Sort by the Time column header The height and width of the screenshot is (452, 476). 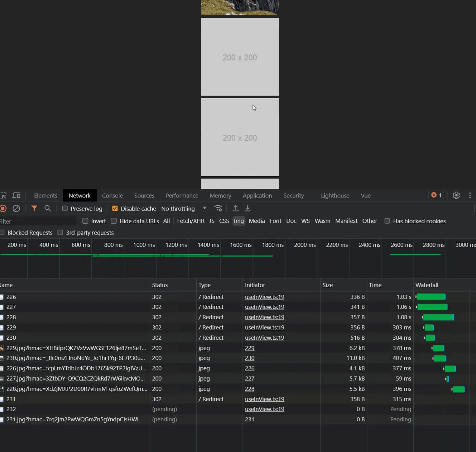coord(390,285)
